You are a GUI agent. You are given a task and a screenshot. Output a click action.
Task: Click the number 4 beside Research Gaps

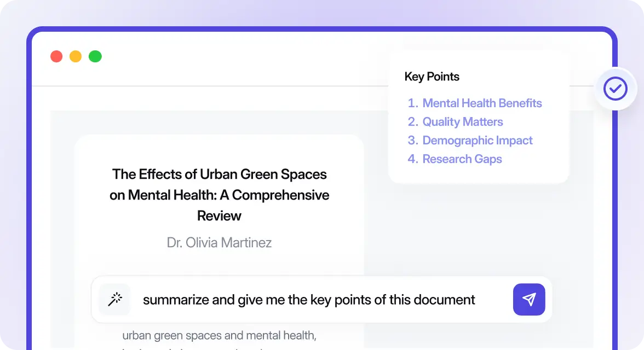click(413, 159)
